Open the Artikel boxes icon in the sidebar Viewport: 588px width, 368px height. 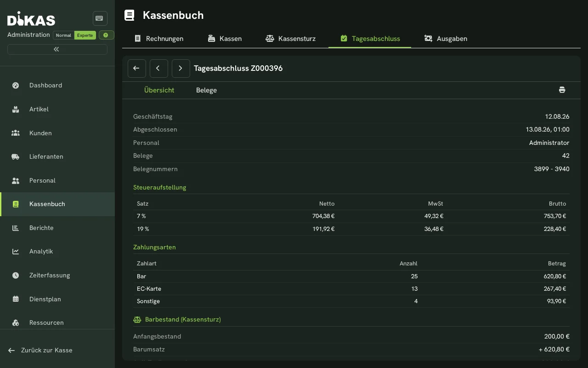pos(16,109)
